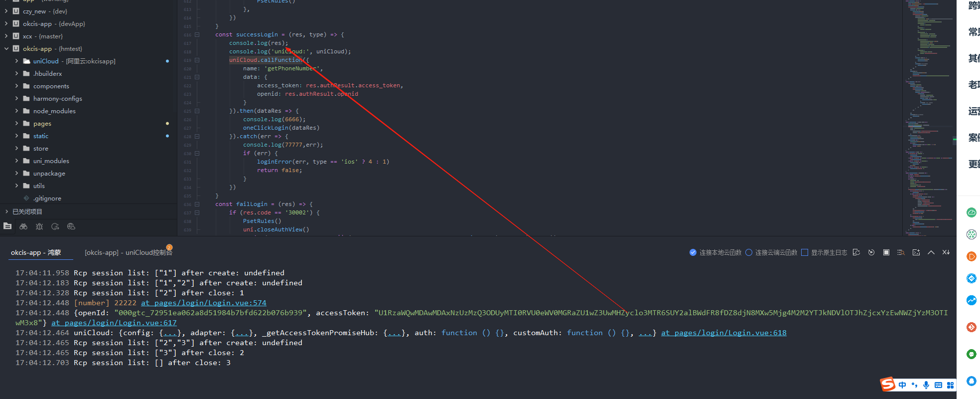Viewport: 980px width, 399px height.
Task: Expand the okcis-app devApp project
Action: (6, 23)
